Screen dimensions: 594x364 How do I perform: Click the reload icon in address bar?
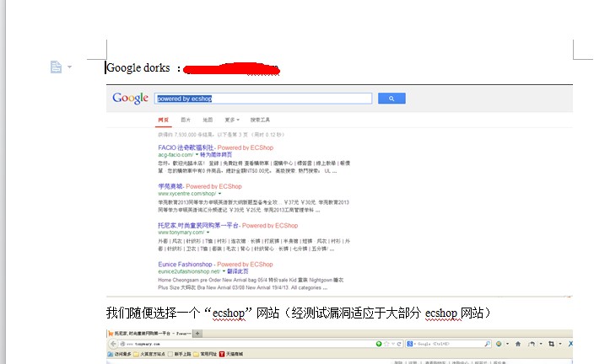click(399, 344)
